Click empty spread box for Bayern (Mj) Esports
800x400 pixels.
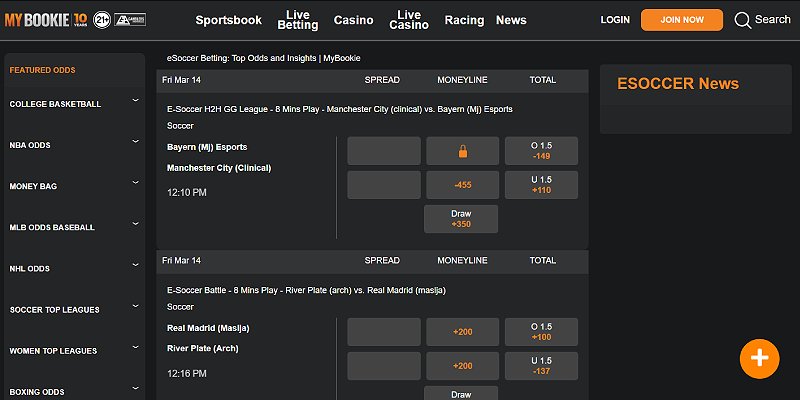(x=384, y=151)
